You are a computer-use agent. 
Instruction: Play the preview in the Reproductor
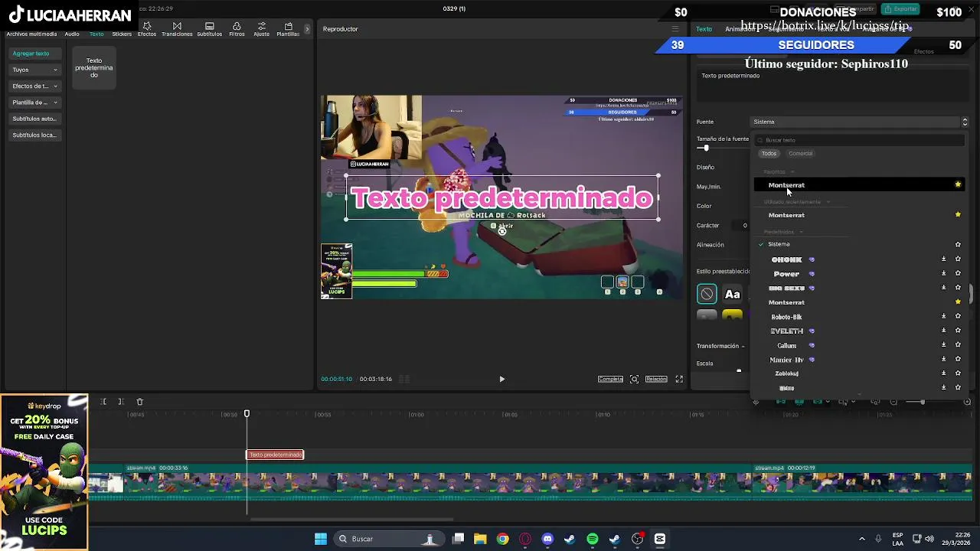click(x=501, y=379)
